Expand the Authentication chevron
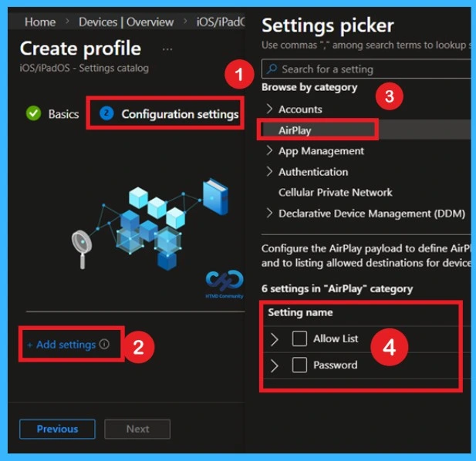Image resolution: width=476 pixels, height=461 pixels. (x=269, y=171)
